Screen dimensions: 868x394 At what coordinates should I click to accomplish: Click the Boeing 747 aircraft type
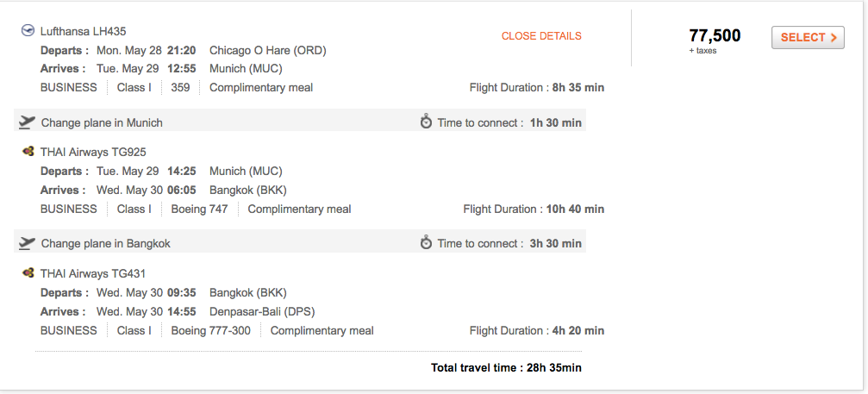[x=199, y=209]
